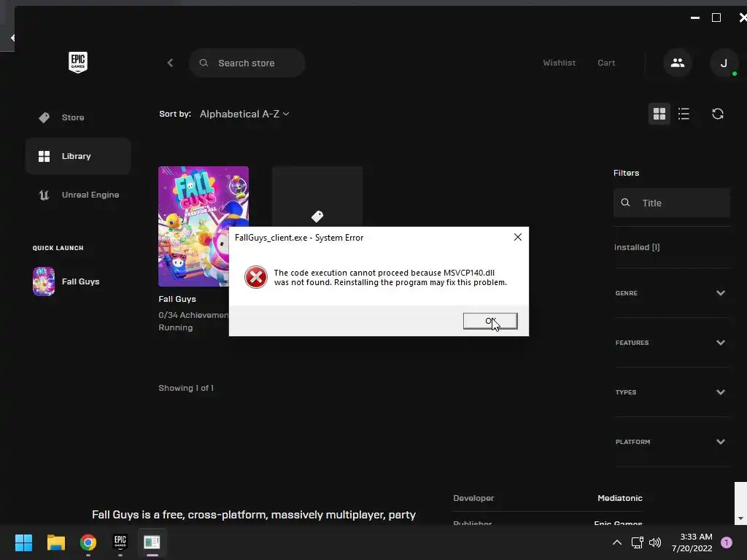Click the error dialog window taskbar icon
This screenshot has width=747, height=560.
[x=152, y=542]
